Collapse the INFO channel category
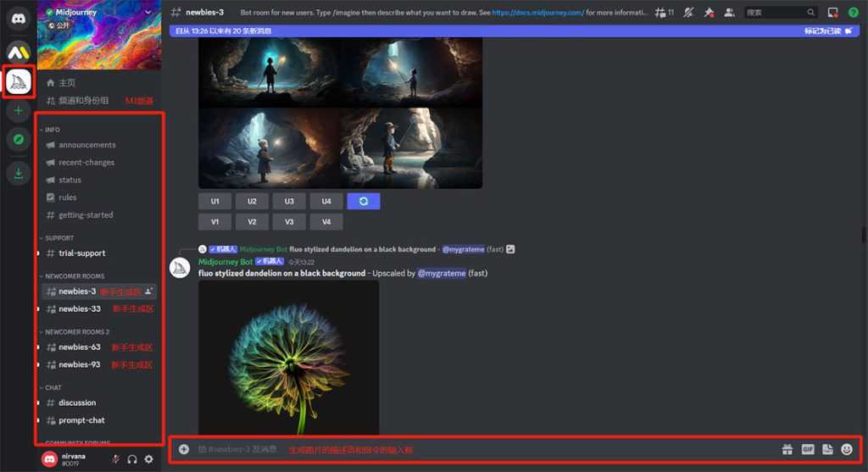The height and width of the screenshot is (472, 868). click(x=52, y=130)
